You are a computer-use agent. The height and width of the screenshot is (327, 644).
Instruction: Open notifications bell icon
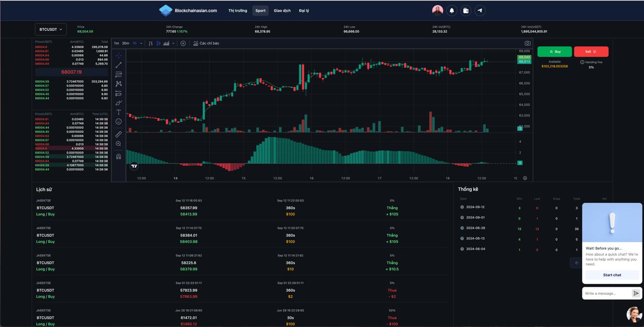[x=452, y=10]
